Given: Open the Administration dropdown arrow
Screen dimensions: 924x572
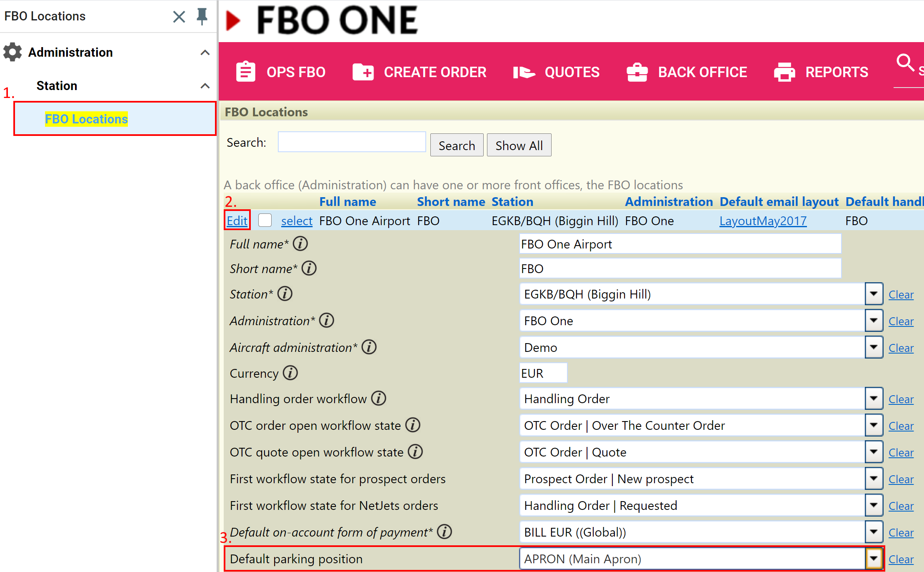Looking at the screenshot, I should [874, 321].
